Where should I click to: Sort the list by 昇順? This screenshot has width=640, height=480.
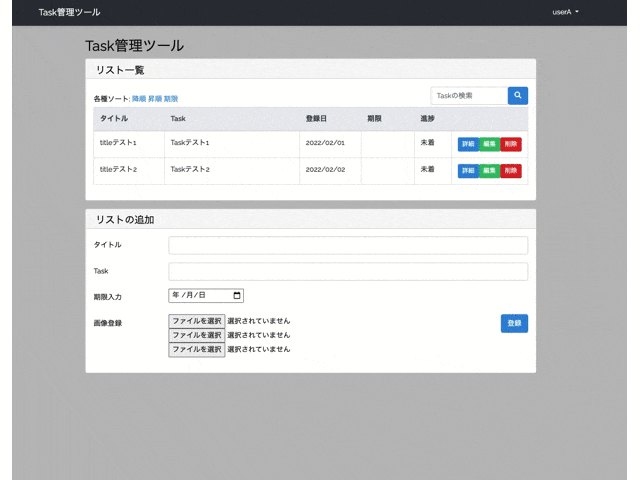pos(155,99)
